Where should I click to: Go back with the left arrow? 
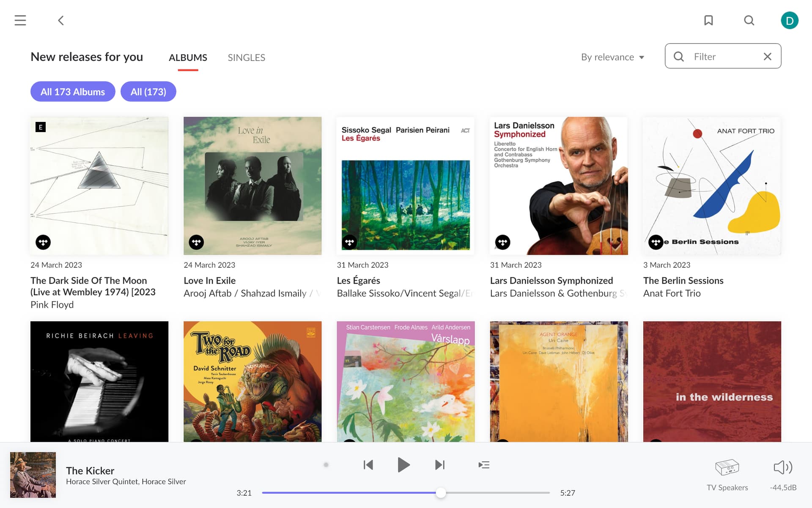pyautogui.click(x=61, y=20)
